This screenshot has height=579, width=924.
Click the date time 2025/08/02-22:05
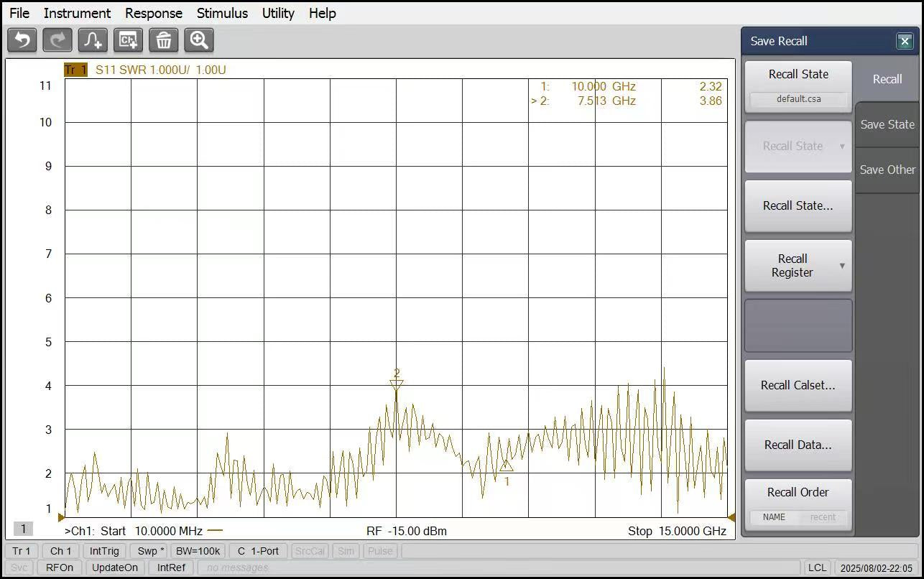[875, 568]
